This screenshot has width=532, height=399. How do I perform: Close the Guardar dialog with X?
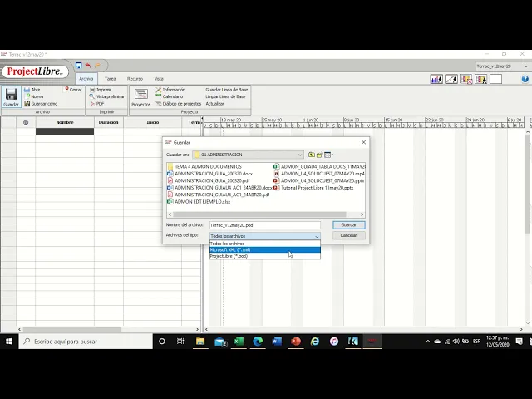click(x=364, y=142)
